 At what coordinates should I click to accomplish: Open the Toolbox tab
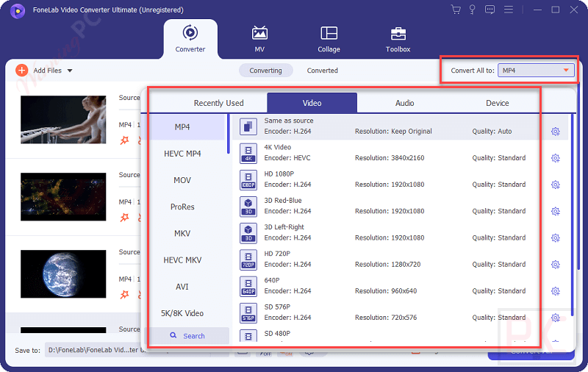(x=398, y=39)
